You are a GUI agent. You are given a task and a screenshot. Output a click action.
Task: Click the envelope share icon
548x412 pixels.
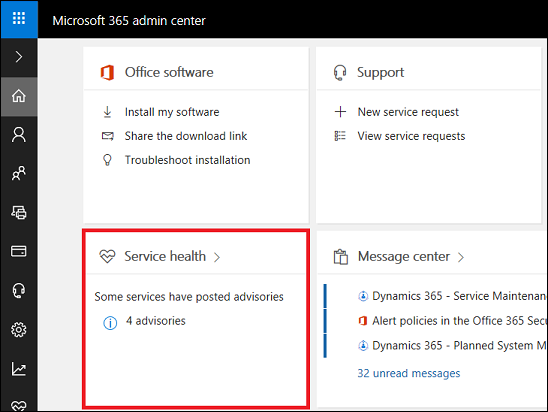(x=107, y=136)
